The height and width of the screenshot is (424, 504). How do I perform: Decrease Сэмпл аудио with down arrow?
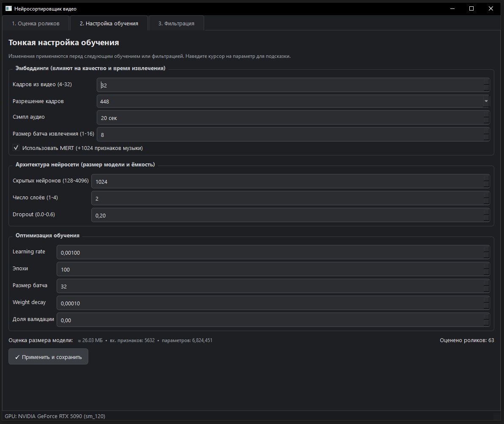click(486, 121)
